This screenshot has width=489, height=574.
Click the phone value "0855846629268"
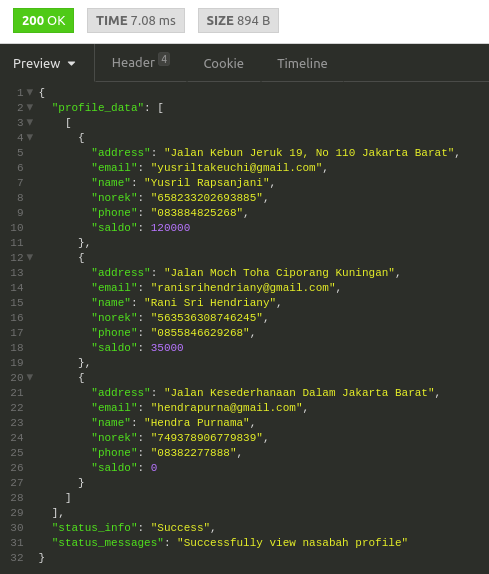tap(200, 333)
